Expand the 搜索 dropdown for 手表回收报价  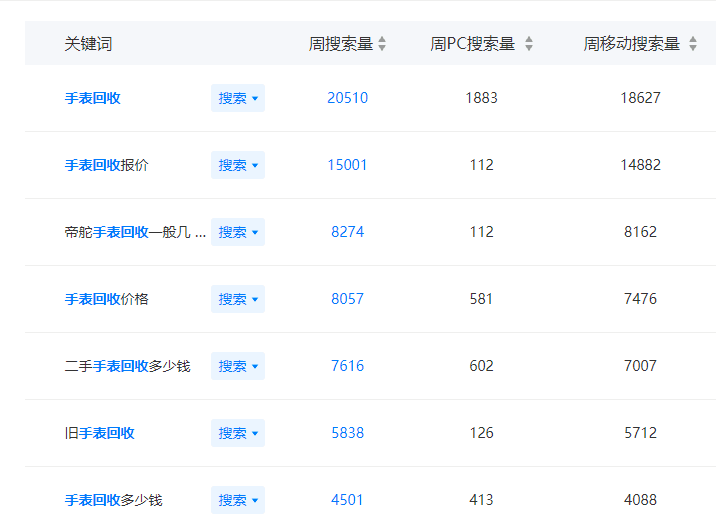tap(238, 165)
